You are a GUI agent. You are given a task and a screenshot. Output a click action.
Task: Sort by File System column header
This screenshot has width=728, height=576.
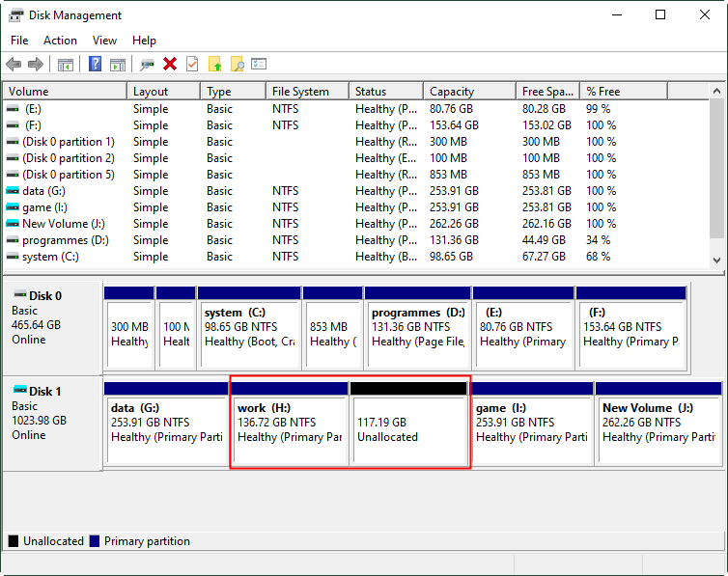(x=308, y=92)
